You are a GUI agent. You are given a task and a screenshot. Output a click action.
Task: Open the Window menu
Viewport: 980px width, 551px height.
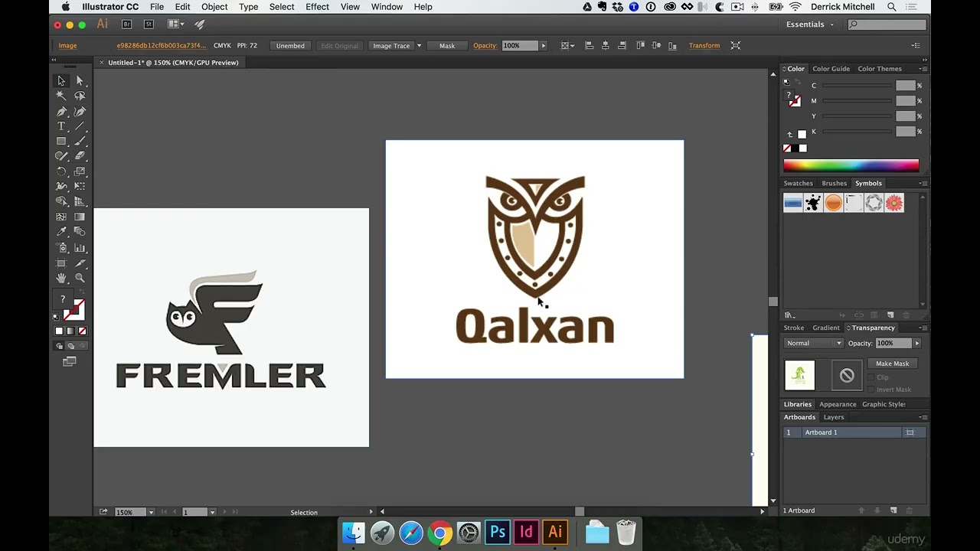tap(387, 7)
